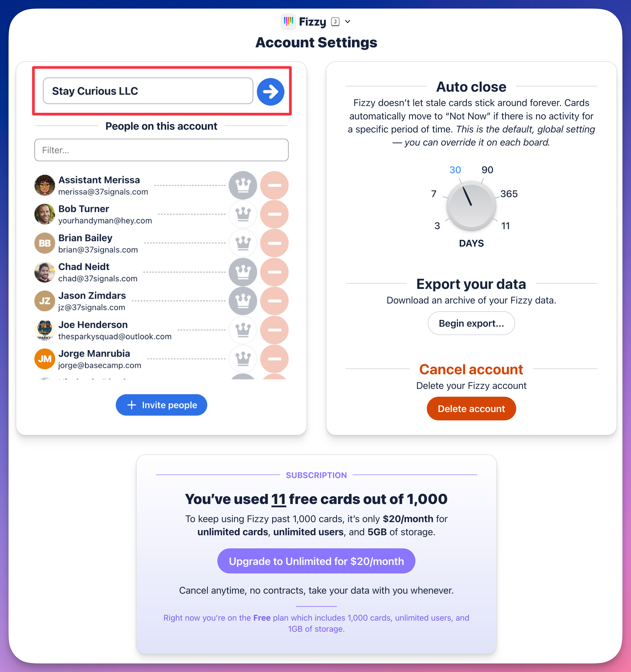
Task: Click the blue arrow save-name button
Action: (x=270, y=92)
